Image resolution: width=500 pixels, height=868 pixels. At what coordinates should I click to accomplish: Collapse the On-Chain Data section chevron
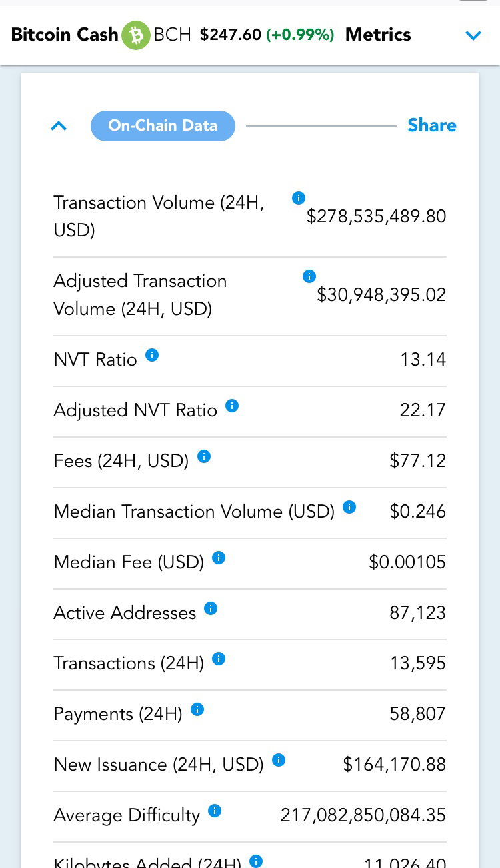(x=59, y=126)
